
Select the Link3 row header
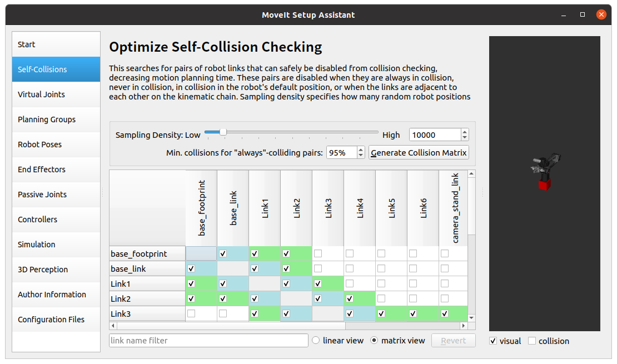click(147, 313)
